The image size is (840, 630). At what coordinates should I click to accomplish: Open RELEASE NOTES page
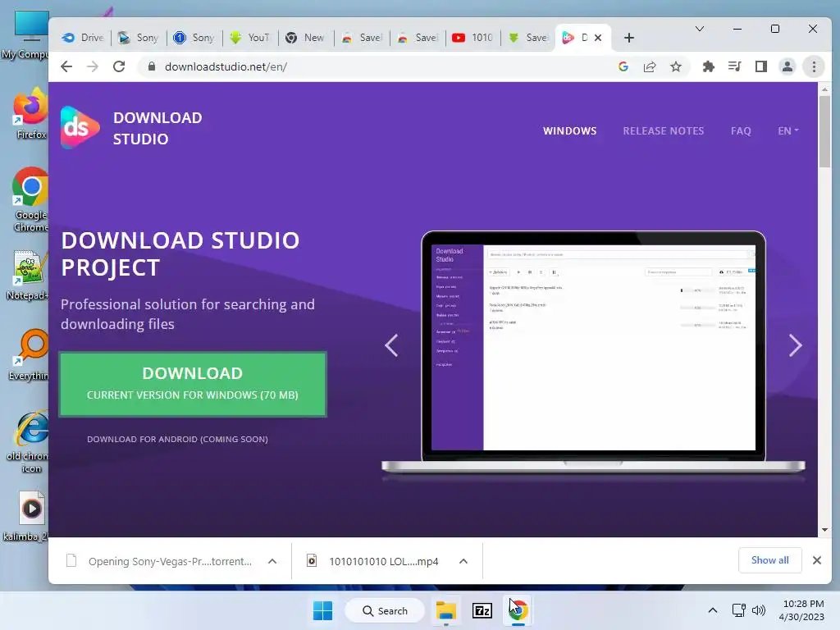coord(663,130)
